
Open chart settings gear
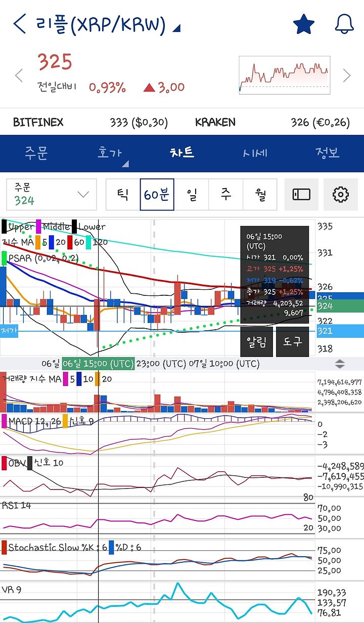point(341,194)
